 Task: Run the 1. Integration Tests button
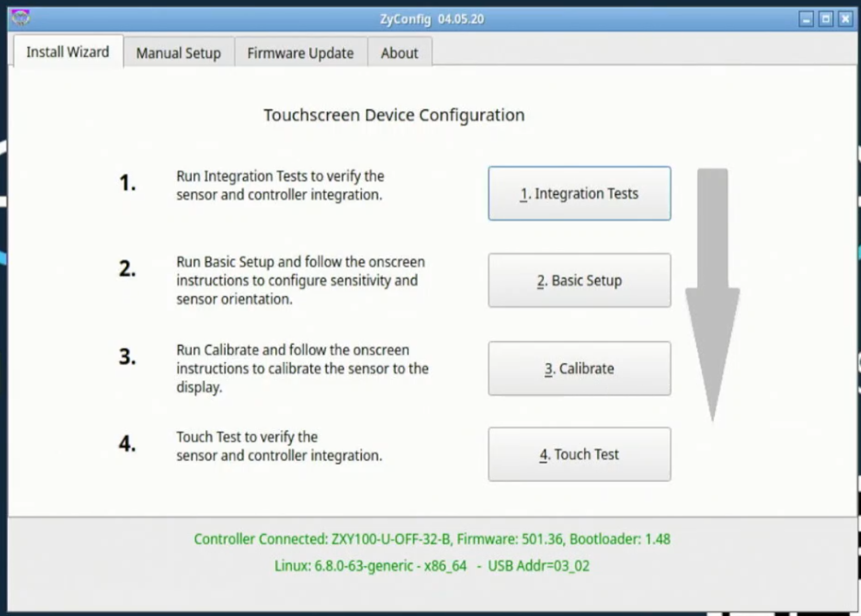tap(579, 193)
